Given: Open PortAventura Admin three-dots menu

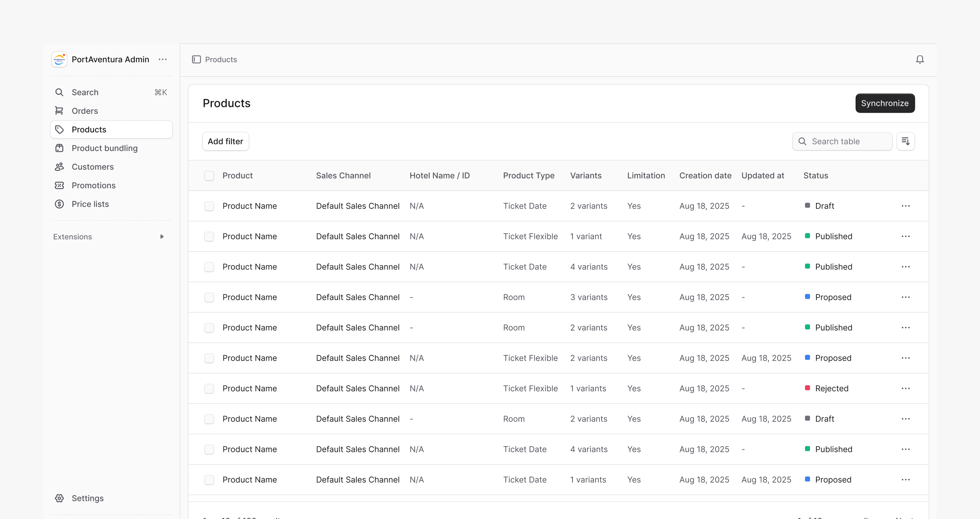Looking at the screenshot, I should tap(162, 59).
